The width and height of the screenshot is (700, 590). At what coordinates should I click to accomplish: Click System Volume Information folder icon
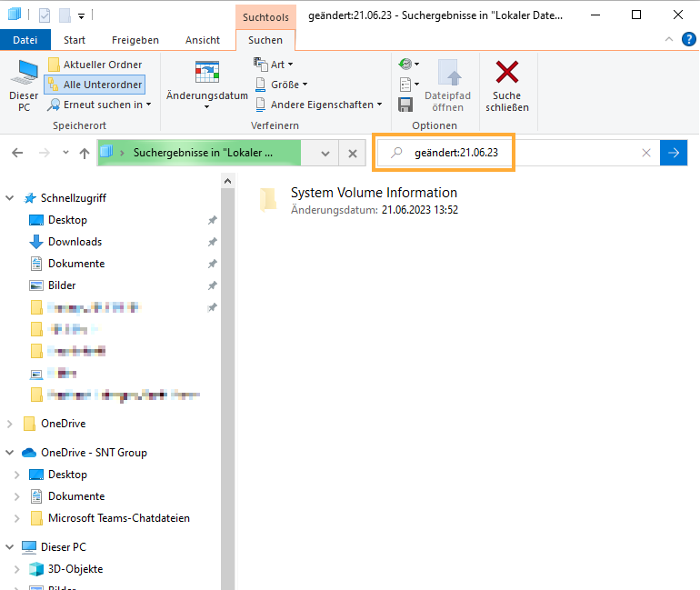pyautogui.click(x=268, y=199)
